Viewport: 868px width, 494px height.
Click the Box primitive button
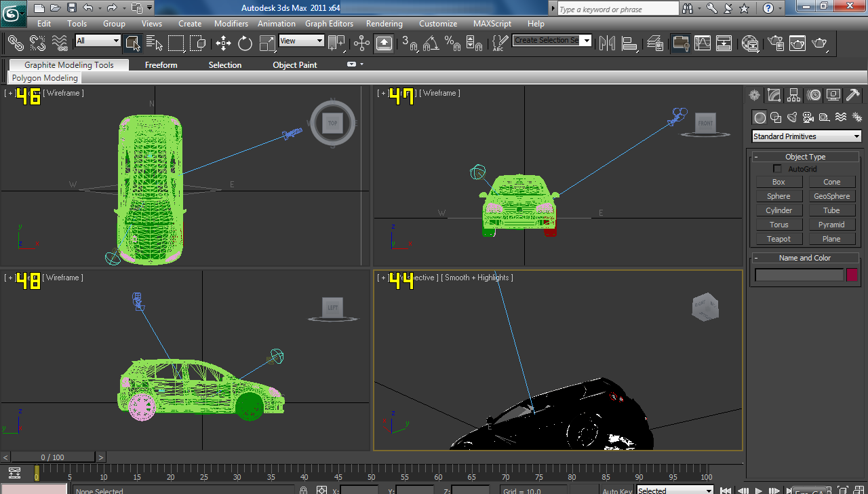point(778,181)
